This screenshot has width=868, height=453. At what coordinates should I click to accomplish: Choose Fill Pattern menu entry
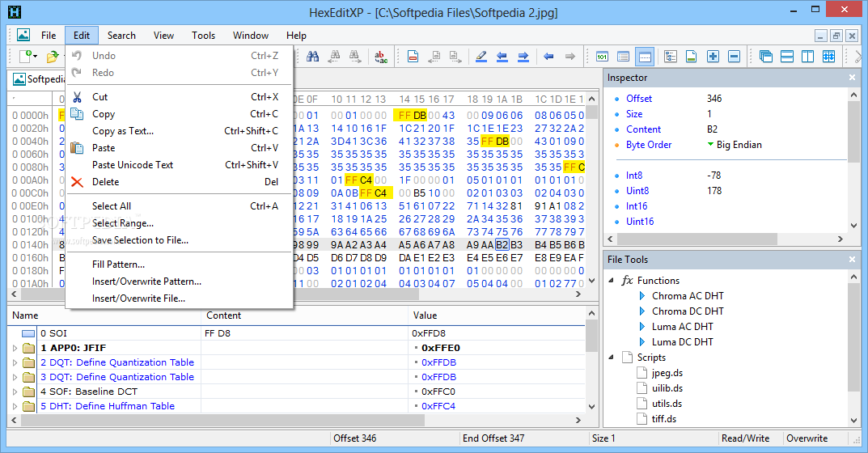pos(178,265)
